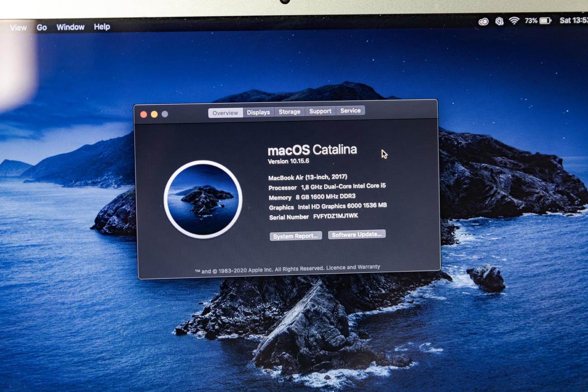
Task: Open the Help menu
Action: (x=102, y=27)
